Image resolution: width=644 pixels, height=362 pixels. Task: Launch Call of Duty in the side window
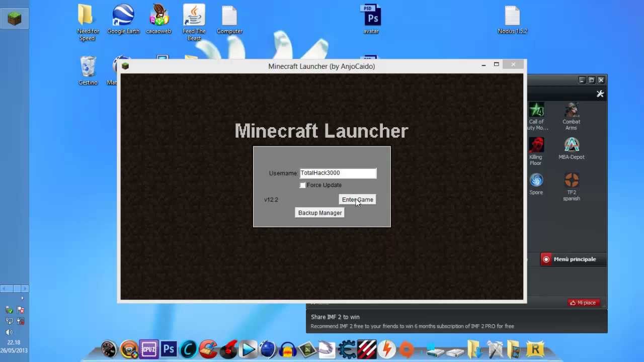pos(536,117)
